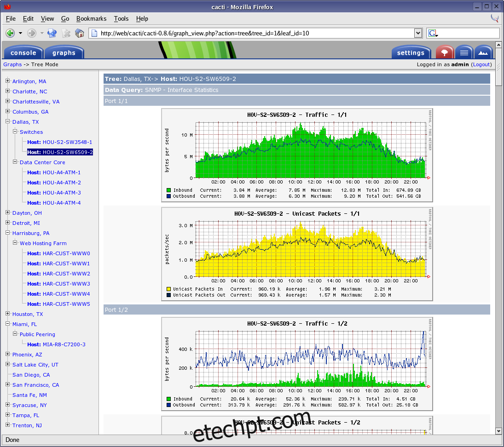Screen dimensions: 504x447
Task: Collapse the Dallas, TX tree node
Action: (8, 122)
